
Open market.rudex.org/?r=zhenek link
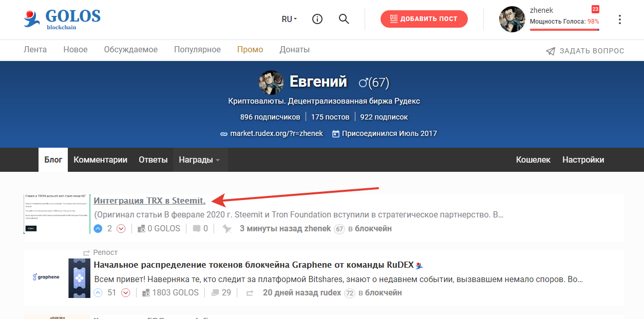[x=276, y=133]
